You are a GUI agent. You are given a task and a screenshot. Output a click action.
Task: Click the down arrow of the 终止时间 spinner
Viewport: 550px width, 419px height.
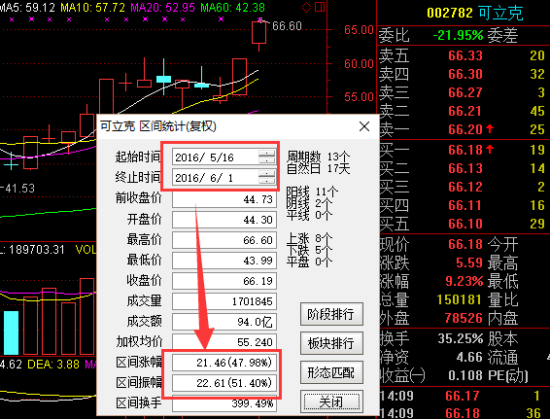[x=267, y=181]
